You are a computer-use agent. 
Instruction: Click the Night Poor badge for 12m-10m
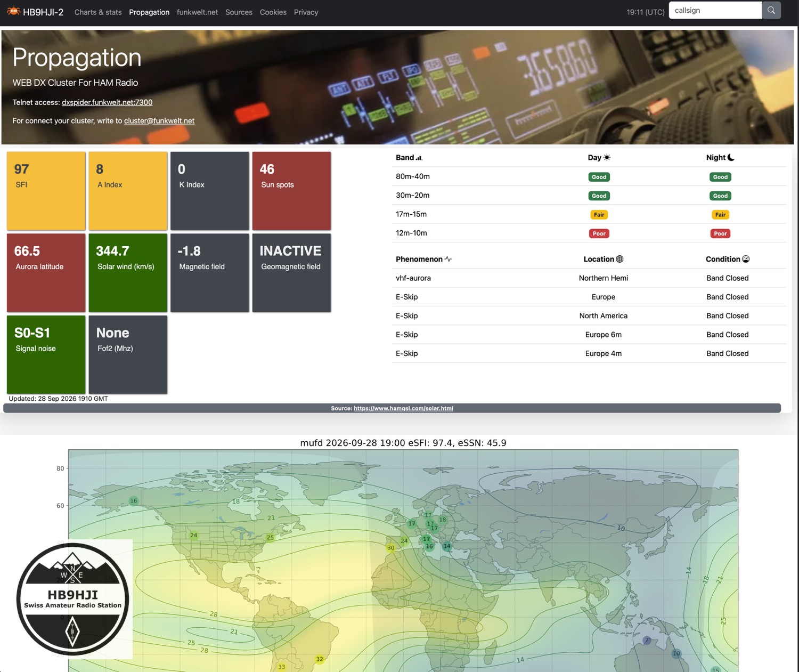tap(720, 233)
